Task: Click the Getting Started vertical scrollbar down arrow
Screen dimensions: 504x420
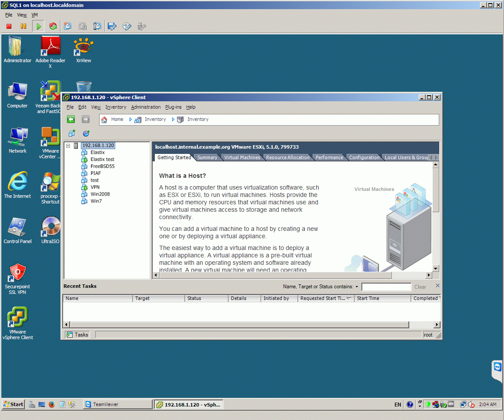Action: [x=436, y=269]
